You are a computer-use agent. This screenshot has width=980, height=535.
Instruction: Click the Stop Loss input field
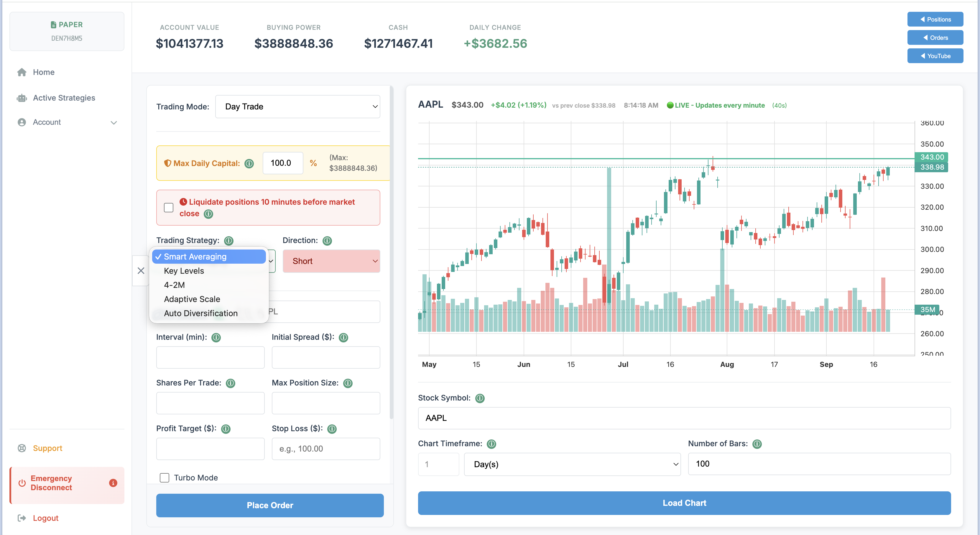326,449
